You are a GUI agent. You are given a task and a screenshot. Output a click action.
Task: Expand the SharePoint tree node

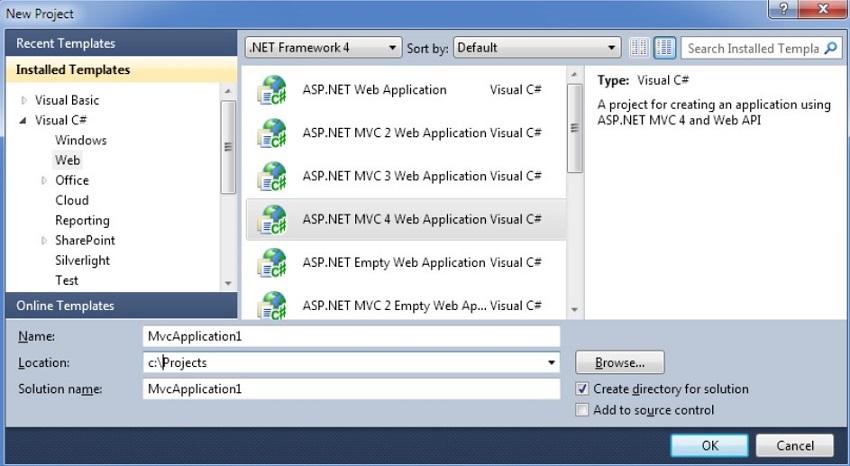[44, 241]
